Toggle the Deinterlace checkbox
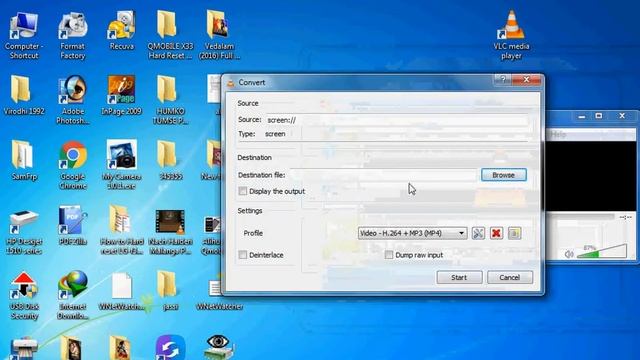The height and width of the screenshot is (360, 640). pos(243,255)
